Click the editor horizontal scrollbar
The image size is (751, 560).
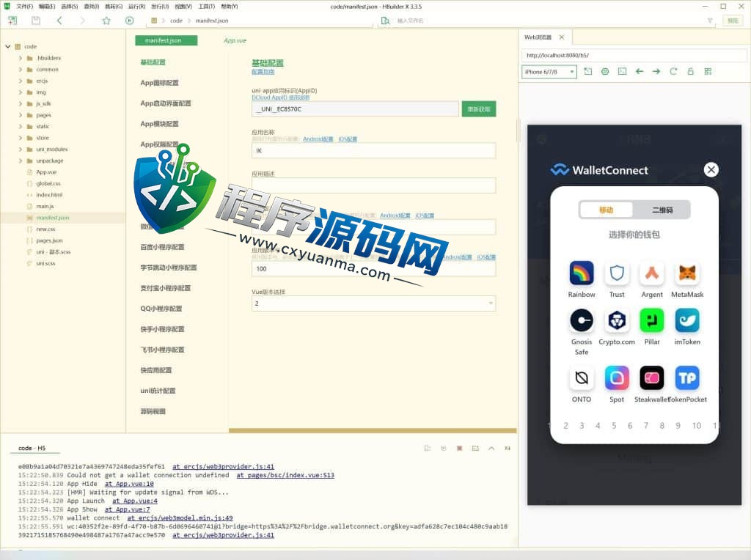click(373, 431)
